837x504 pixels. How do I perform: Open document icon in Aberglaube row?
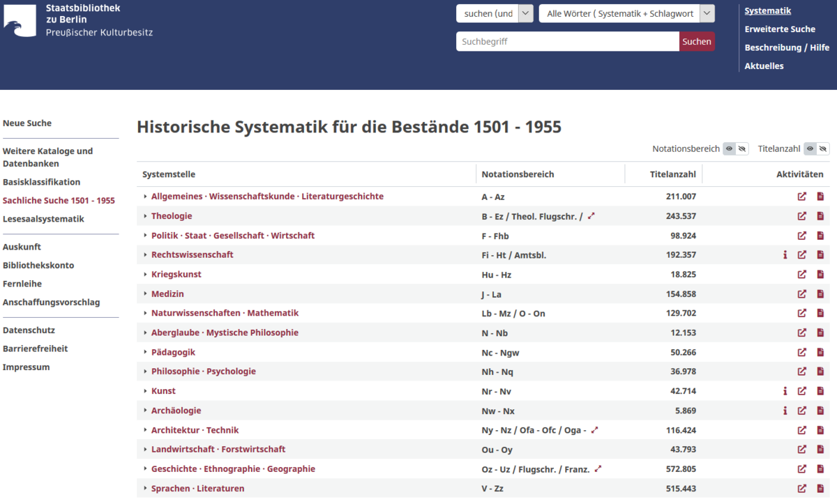[820, 333]
